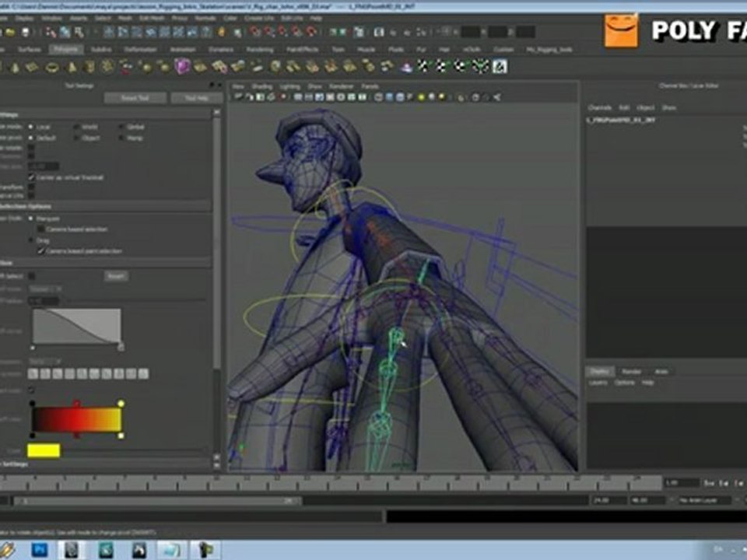Open the Channels menu in the Channel Box
This screenshot has width=747, height=560.
[600, 107]
